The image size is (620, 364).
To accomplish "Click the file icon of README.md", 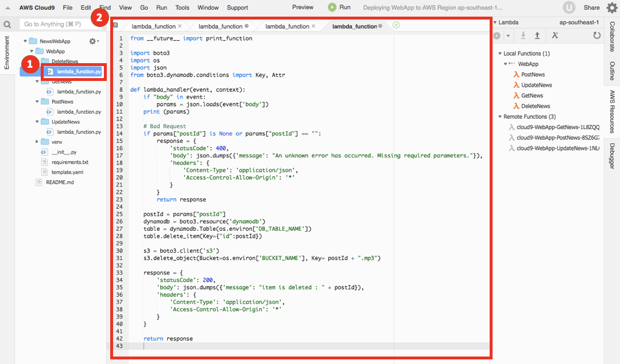I will pyautogui.click(x=39, y=183).
